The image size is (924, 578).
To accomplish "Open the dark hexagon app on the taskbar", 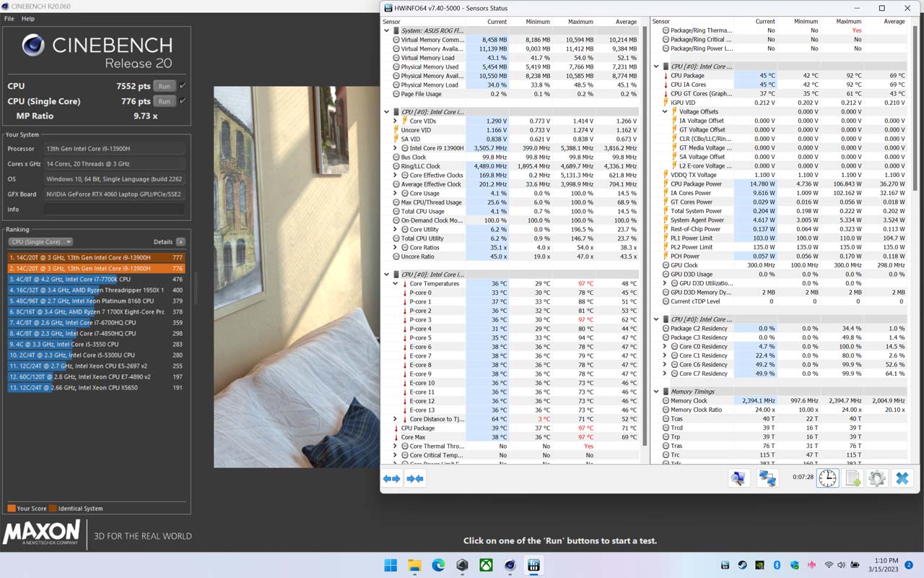I will coord(462,565).
